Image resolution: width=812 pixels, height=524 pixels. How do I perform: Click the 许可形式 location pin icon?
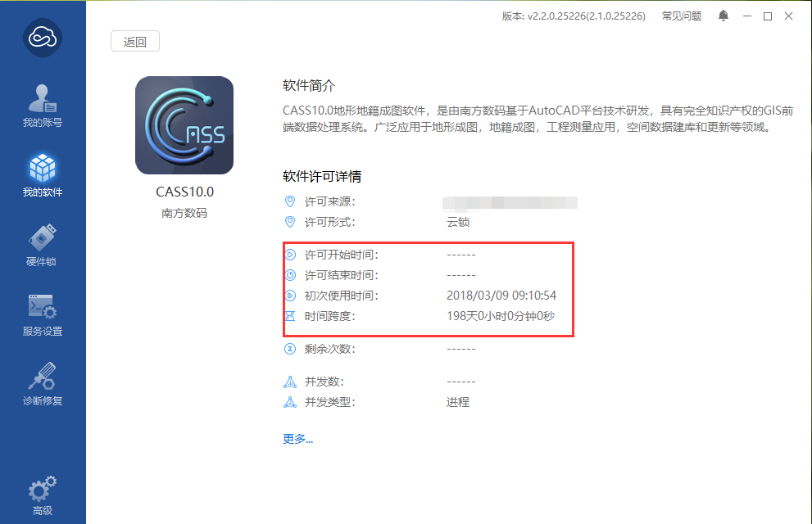pos(290,222)
